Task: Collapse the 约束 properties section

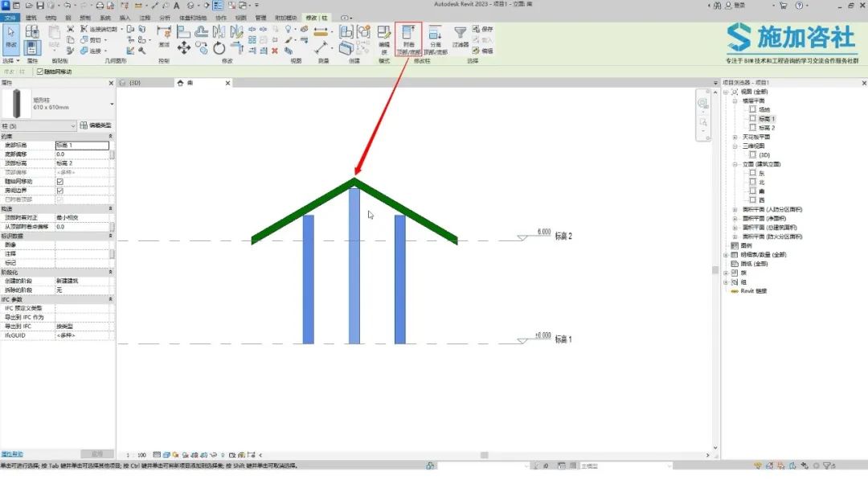Action: click(110, 136)
